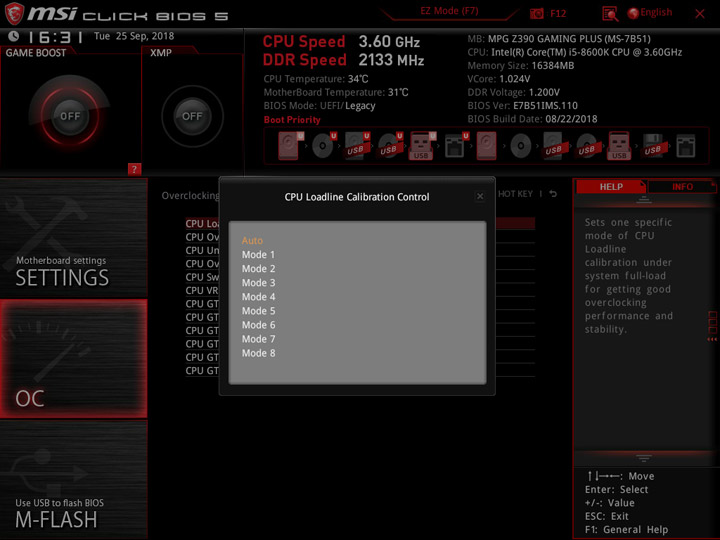Click the CPU Temperature 34°C reading
This screenshot has height=540, width=720.
(x=316, y=79)
